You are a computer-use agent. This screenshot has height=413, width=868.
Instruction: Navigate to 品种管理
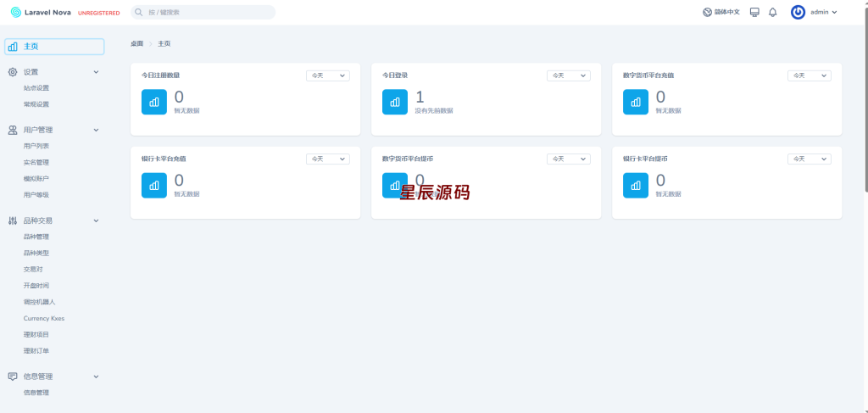pyautogui.click(x=36, y=237)
